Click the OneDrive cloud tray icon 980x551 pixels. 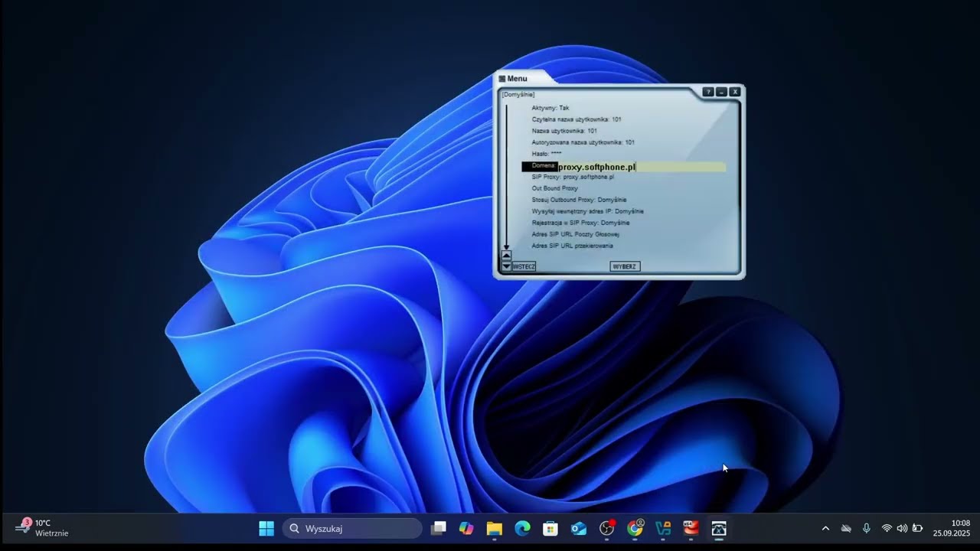[x=846, y=528]
